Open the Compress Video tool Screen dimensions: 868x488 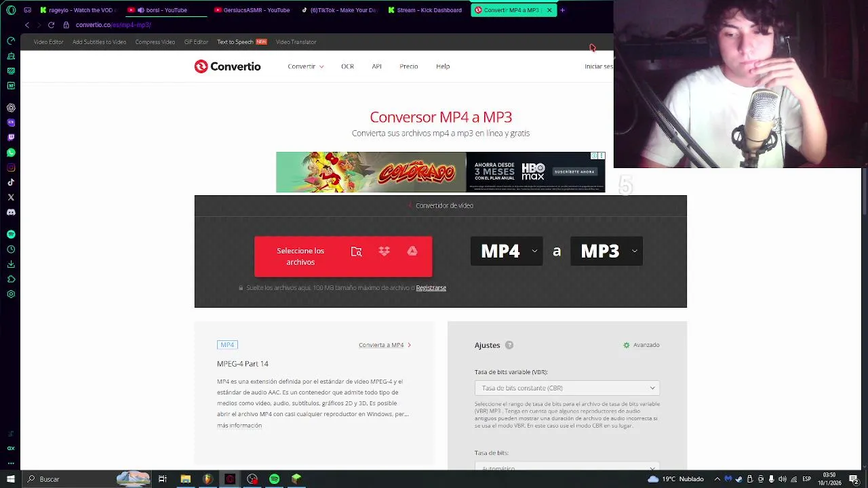pos(155,42)
